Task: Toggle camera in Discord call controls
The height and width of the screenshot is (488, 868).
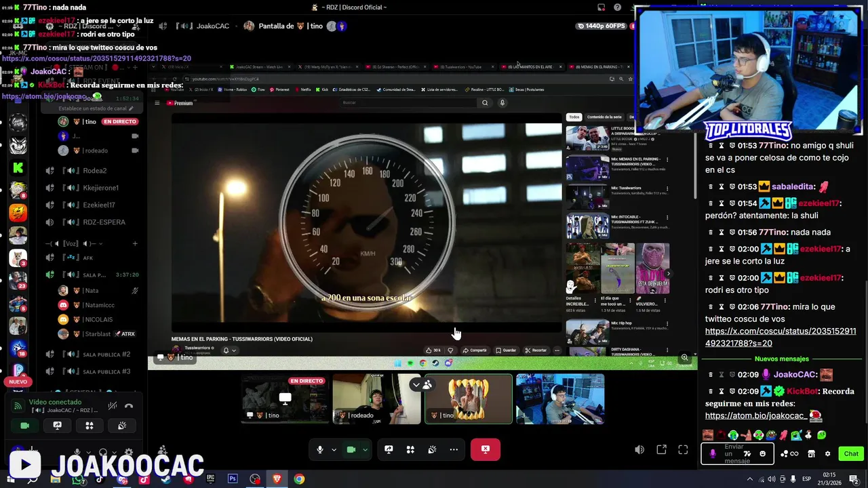Action: point(351,449)
